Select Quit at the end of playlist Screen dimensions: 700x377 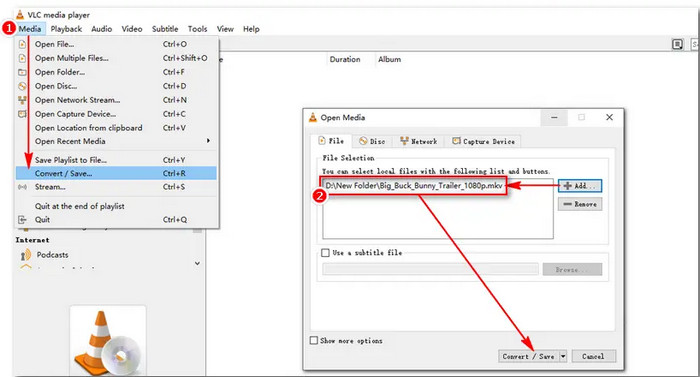pyautogui.click(x=116, y=206)
